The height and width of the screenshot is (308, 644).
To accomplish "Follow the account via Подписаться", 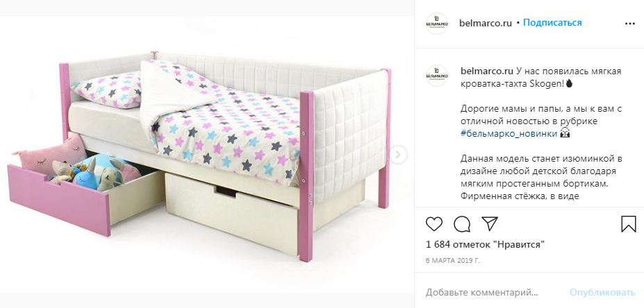I will [552, 23].
